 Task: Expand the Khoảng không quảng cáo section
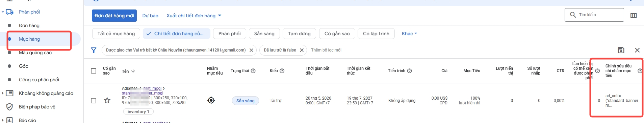3,93
